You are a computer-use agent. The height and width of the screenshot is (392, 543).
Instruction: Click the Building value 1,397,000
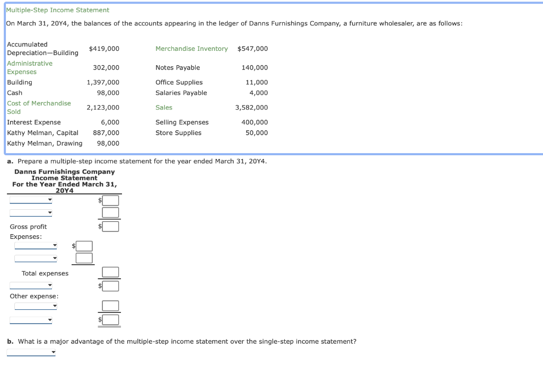pyautogui.click(x=103, y=82)
